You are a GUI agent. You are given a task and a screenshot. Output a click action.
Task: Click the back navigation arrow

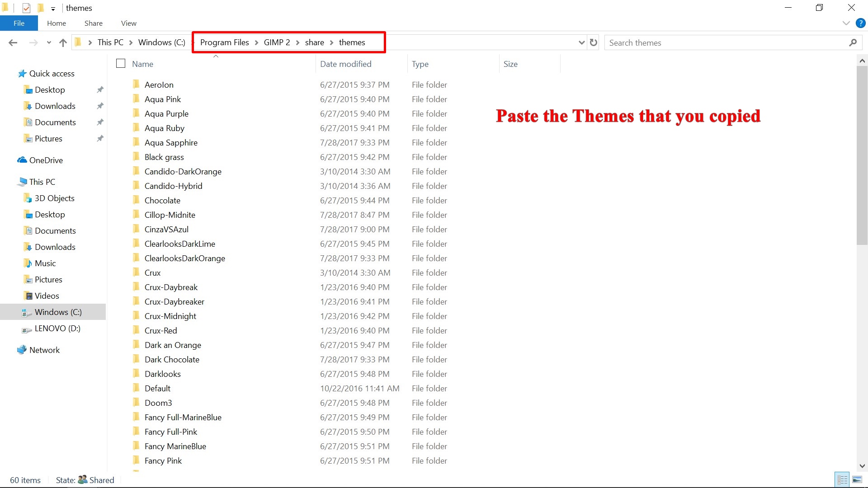tap(13, 42)
